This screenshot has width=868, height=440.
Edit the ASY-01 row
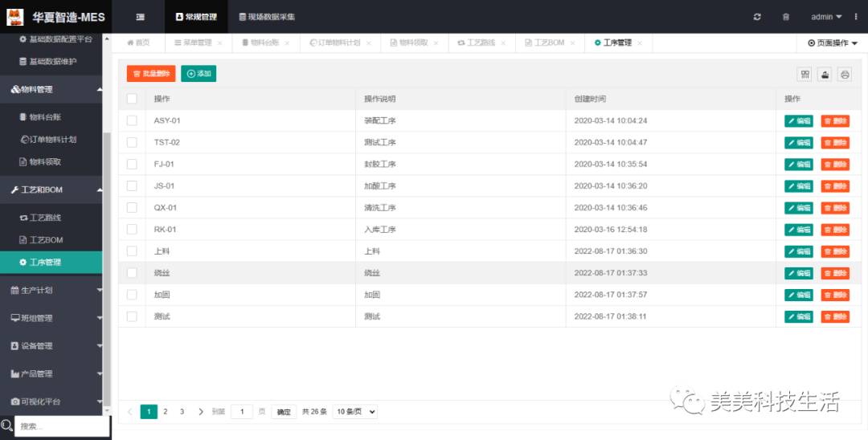coord(799,121)
